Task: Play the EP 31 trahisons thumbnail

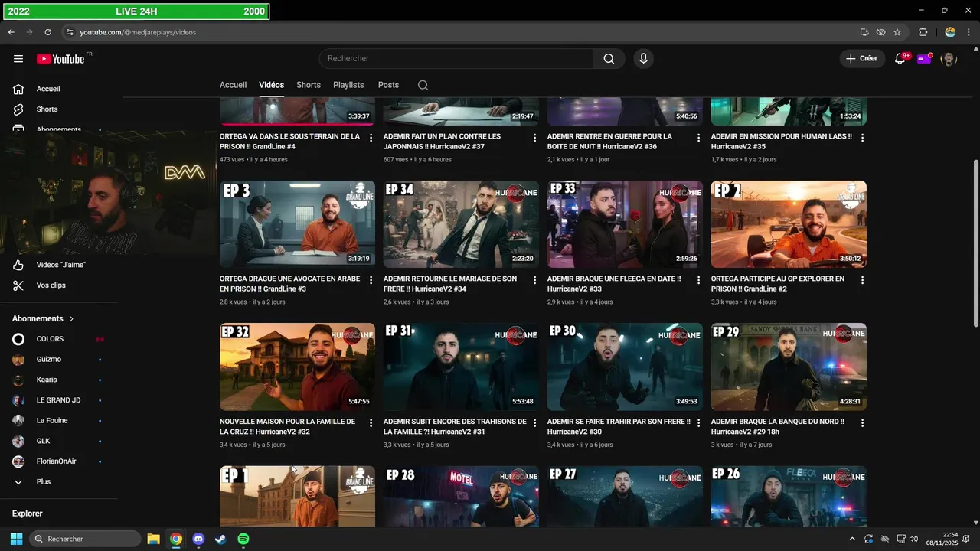Action: pos(461,367)
